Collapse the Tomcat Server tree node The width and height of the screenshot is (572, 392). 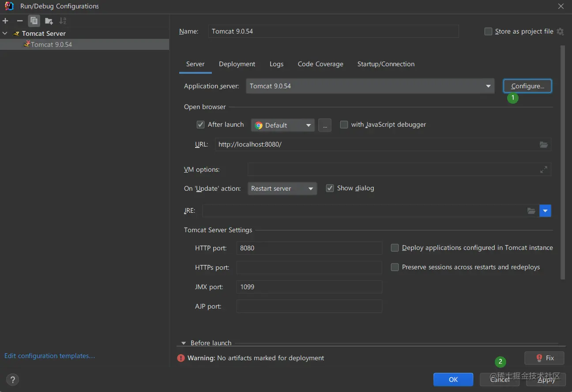point(5,34)
